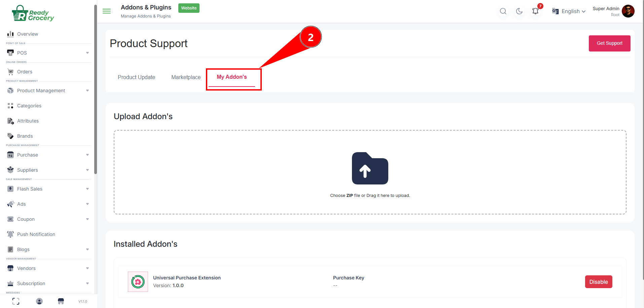Open Push Notification in sidebar

[x=36, y=234]
